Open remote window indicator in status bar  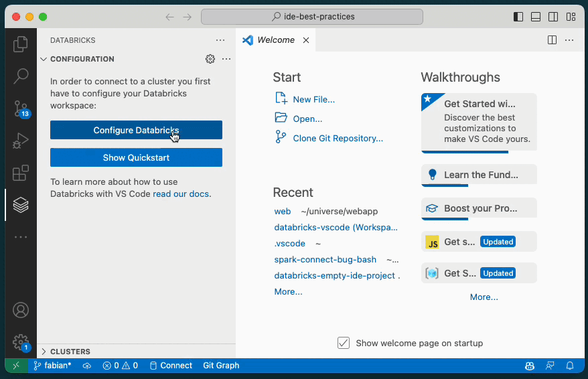(x=16, y=366)
